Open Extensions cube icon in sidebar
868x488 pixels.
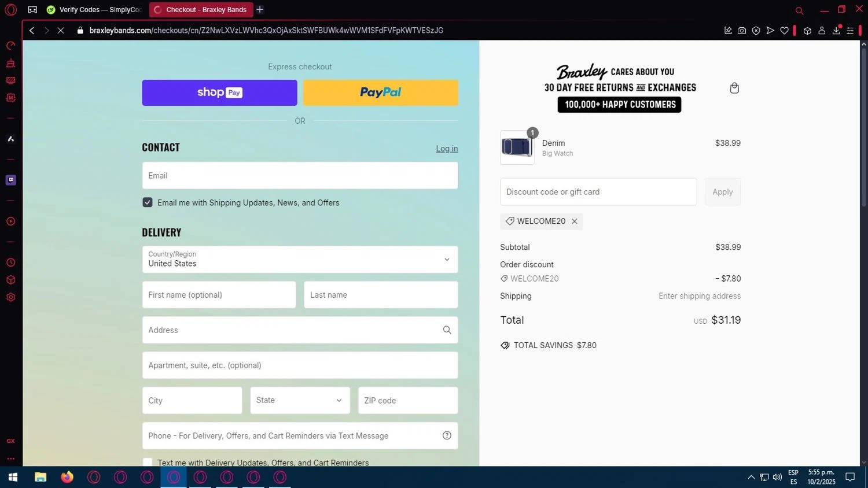point(10,280)
